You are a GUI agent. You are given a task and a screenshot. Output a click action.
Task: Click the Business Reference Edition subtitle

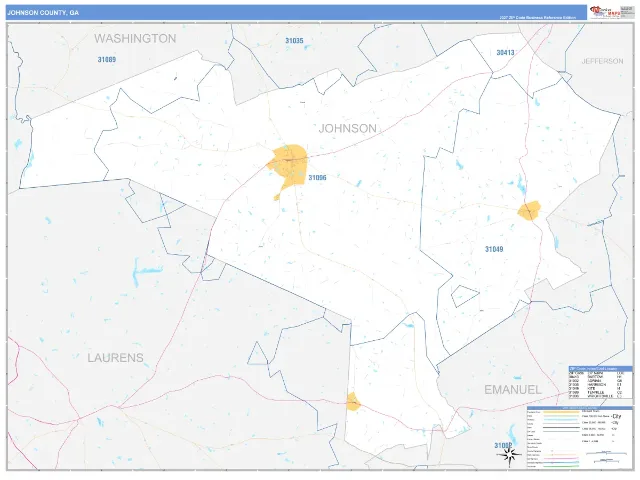pyautogui.click(x=538, y=18)
